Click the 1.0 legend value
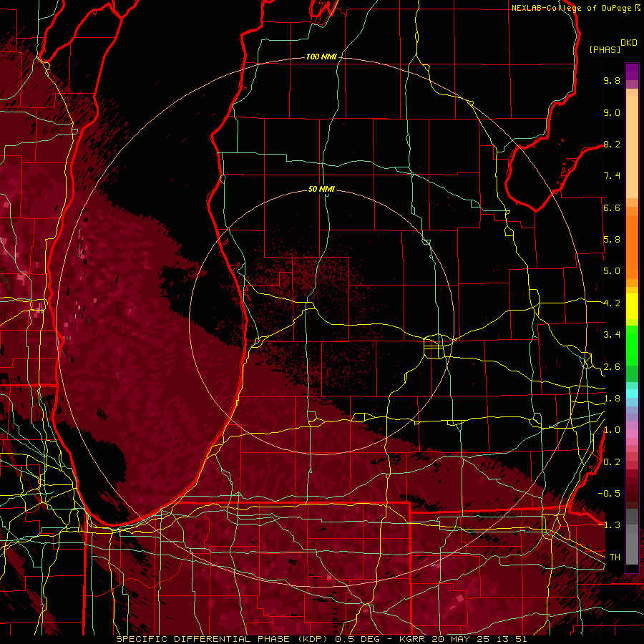Screen dimensions: 644x644 click(x=612, y=430)
